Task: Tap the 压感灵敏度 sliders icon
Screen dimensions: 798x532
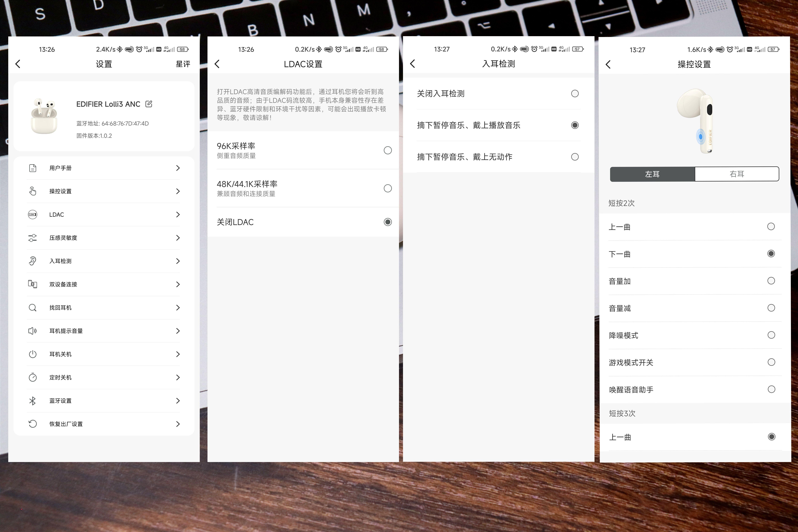Action: pyautogui.click(x=33, y=238)
